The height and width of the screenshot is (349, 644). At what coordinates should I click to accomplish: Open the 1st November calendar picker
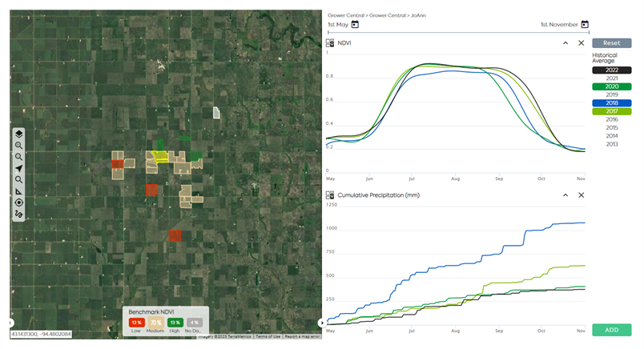pyautogui.click(x=585, y=25)
